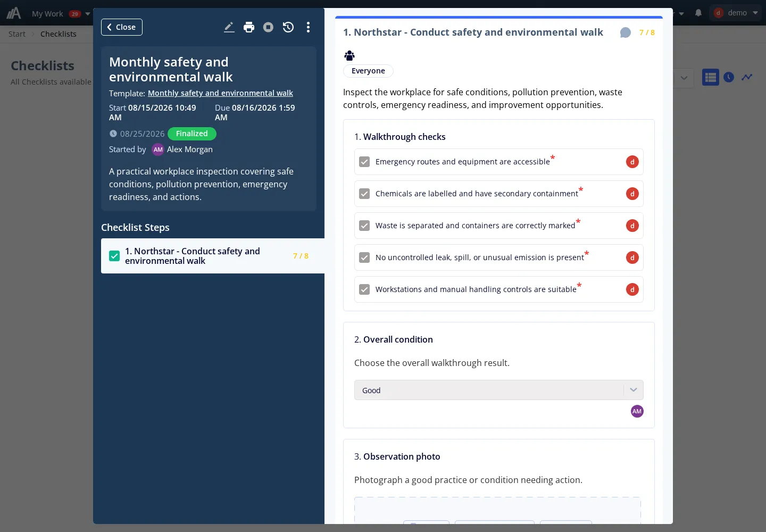Toggle the green checkbox on Northstar checklist step
This screenshot has width=766, height=532.
(x=114, y=256)
